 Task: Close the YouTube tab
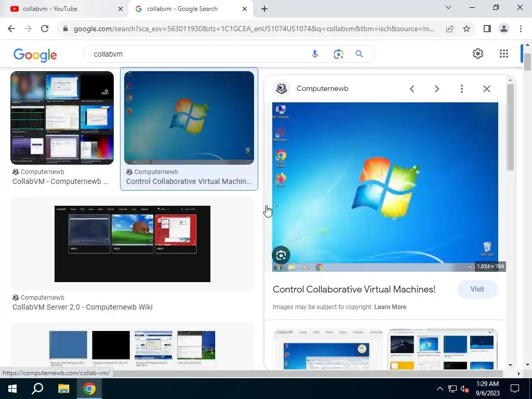[121, 9]
